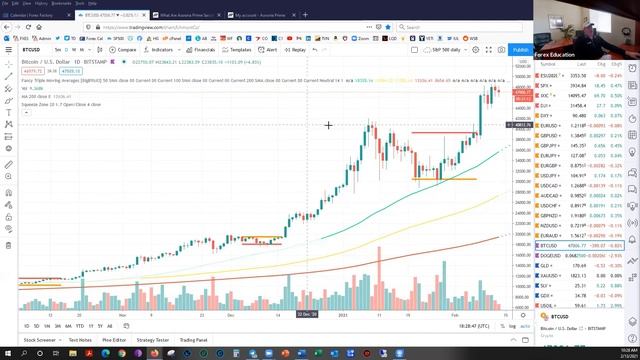Open the Indicators dialog
640x360 pixels.
tap(158, 50)
